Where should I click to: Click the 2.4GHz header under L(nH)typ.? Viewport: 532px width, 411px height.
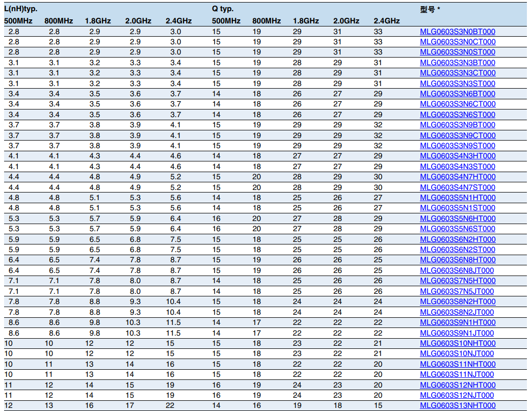click(178, 21)
